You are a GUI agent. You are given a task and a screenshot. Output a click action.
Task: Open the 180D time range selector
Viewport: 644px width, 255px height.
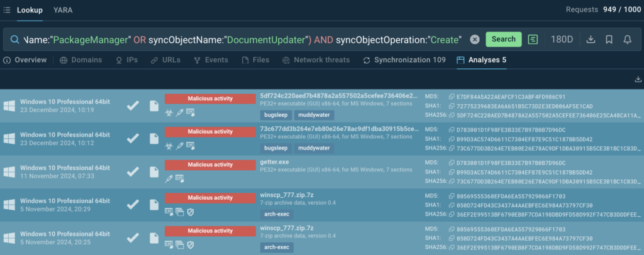click(562, 40)
